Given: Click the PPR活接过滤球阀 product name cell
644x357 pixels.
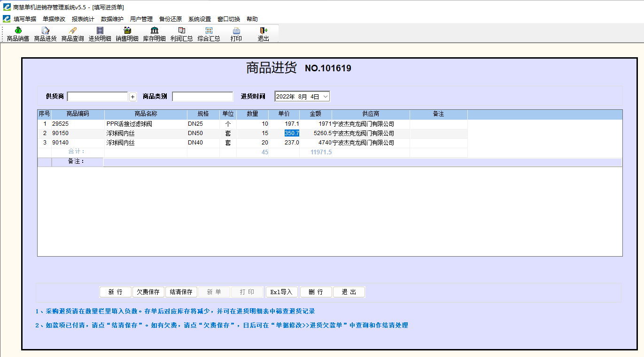Looking at the screenshot, I should pyautogui.click(x=146, y=124).
